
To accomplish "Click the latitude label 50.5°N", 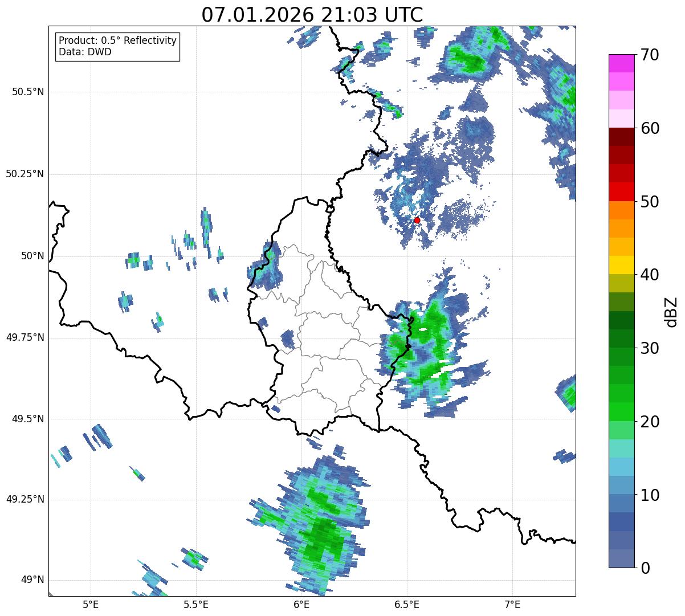I will [28, 92].
